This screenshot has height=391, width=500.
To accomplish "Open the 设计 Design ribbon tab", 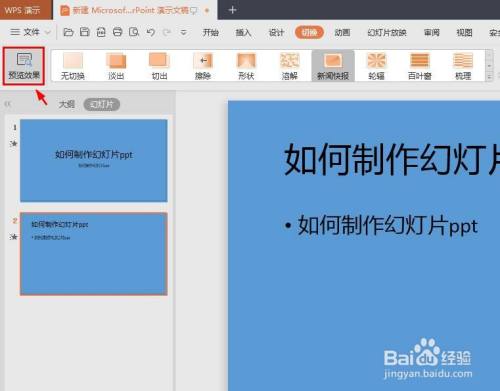I will 276,32.
